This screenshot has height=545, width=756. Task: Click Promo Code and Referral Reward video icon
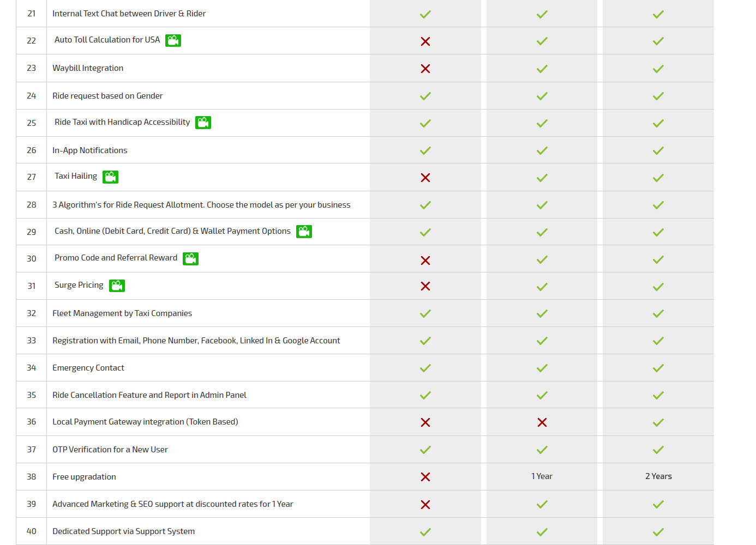tap(190, 259)
